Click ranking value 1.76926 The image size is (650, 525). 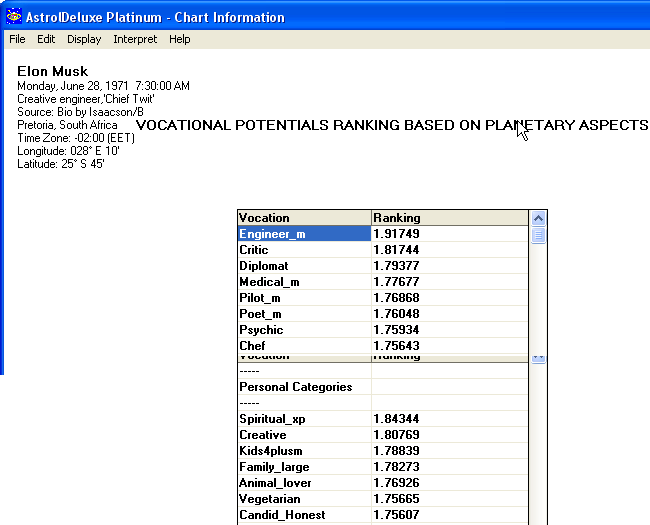point(396,483)
